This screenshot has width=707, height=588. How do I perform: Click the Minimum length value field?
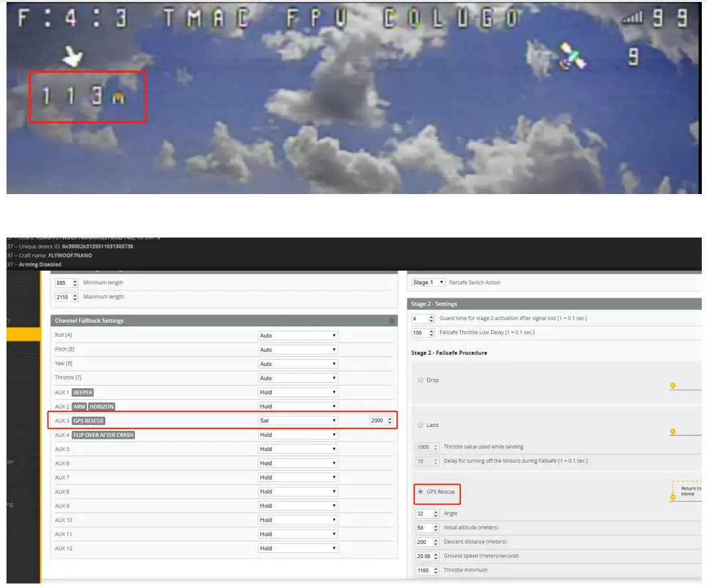(66, 283)
